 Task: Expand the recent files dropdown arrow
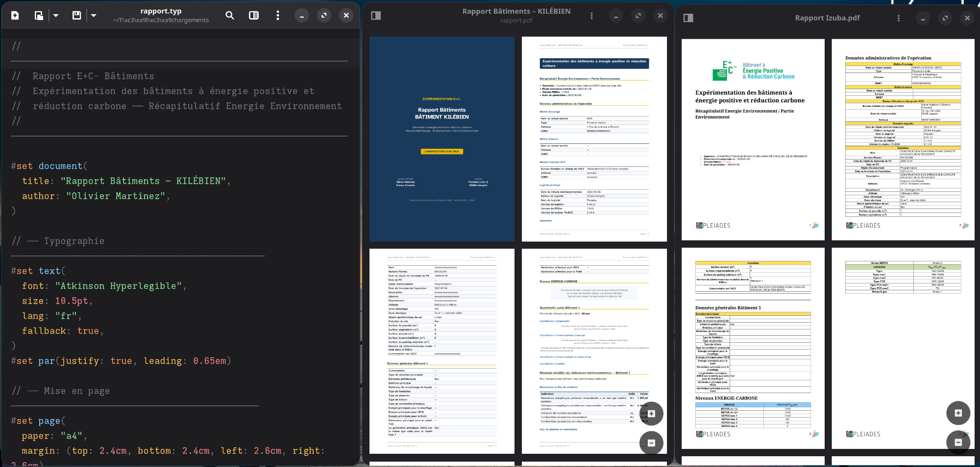coord(56,16)
